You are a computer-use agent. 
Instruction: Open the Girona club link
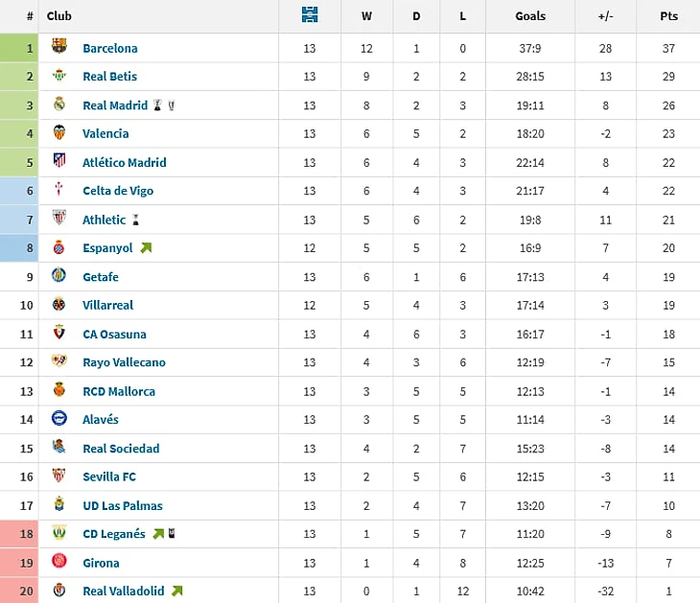pyautogui.click(x=101, y=563)
